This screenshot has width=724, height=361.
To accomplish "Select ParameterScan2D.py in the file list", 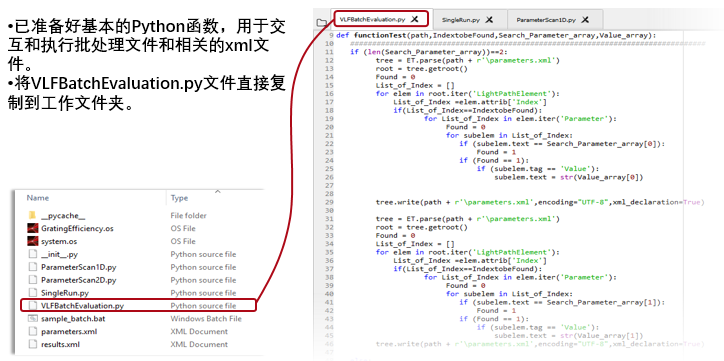I will tap(78, 280).
